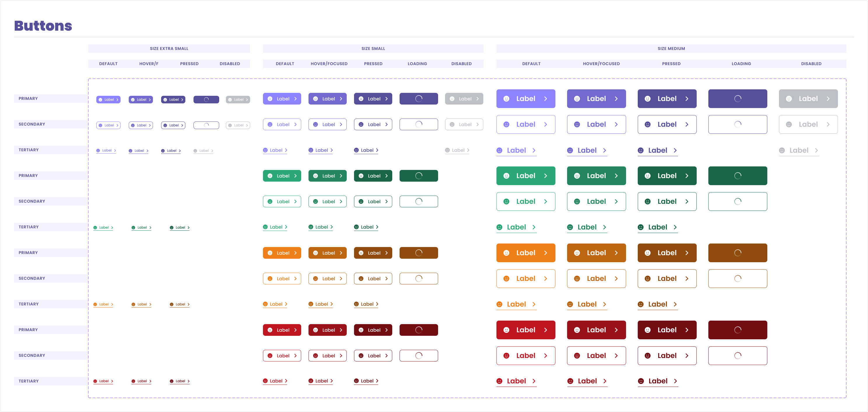The width and height of the screenshot is (868, 412).
Task: Select the SIZE MEDIUM section header
Action: point(671,48)
